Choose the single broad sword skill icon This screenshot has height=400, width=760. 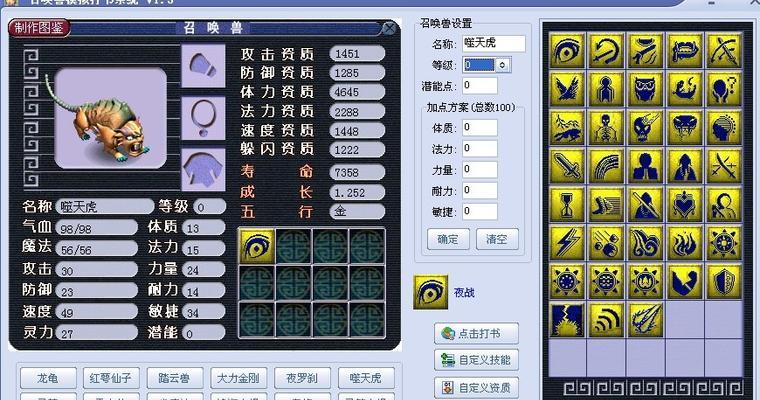567,166
